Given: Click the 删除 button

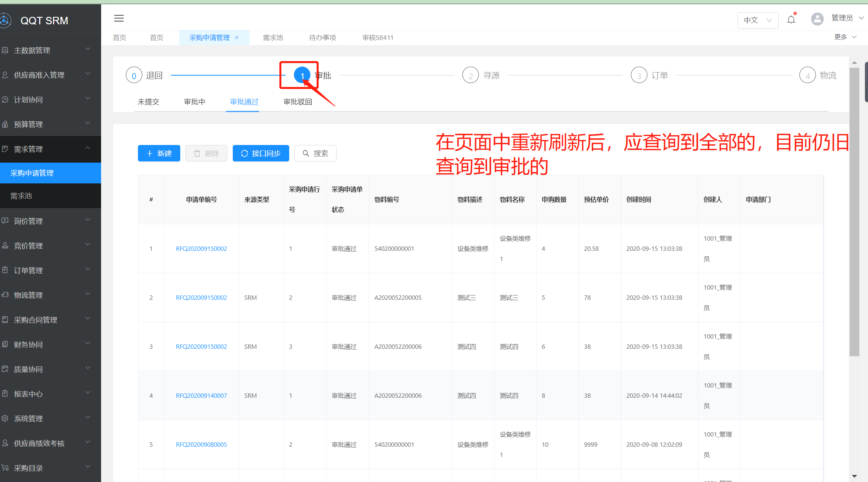Looking at the screenshot, I should click(x=206, y=153).
